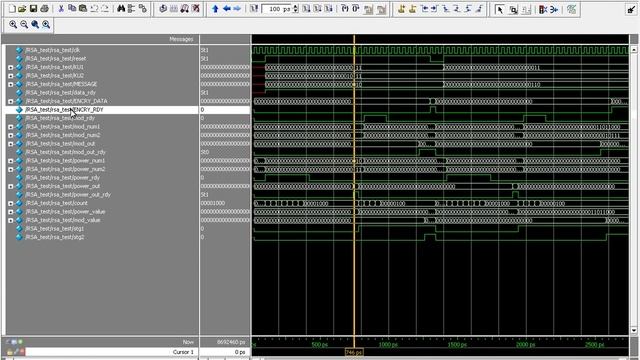
Task: Click the Save floppy disk icon
Action: (33, 9)
